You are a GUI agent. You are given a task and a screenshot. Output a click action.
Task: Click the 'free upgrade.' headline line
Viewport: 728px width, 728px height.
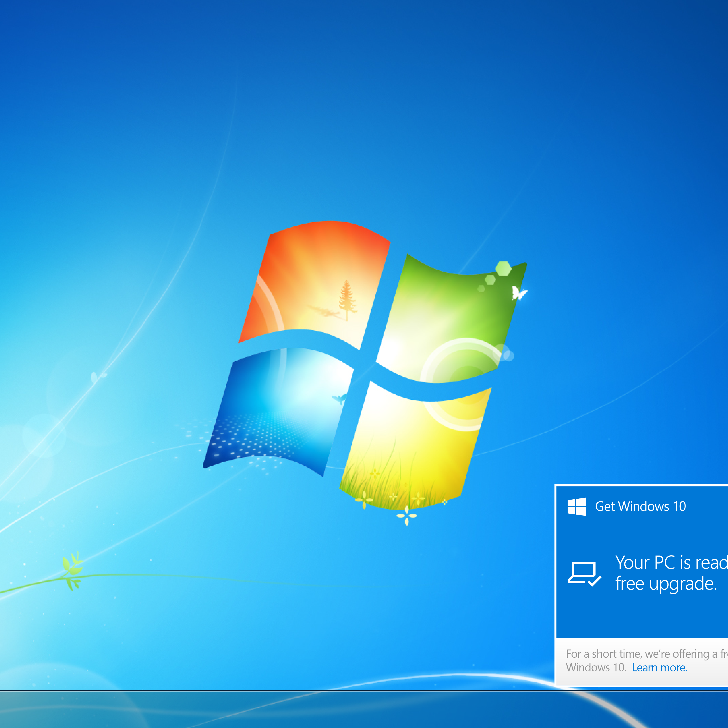coord(666,584)
